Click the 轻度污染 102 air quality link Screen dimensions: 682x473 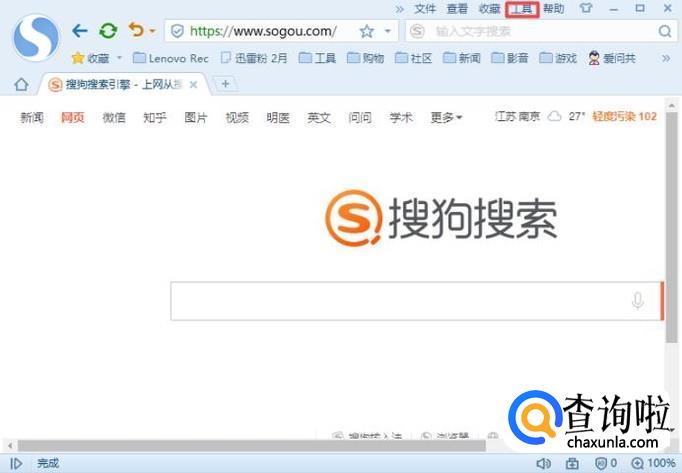(624, 116)
